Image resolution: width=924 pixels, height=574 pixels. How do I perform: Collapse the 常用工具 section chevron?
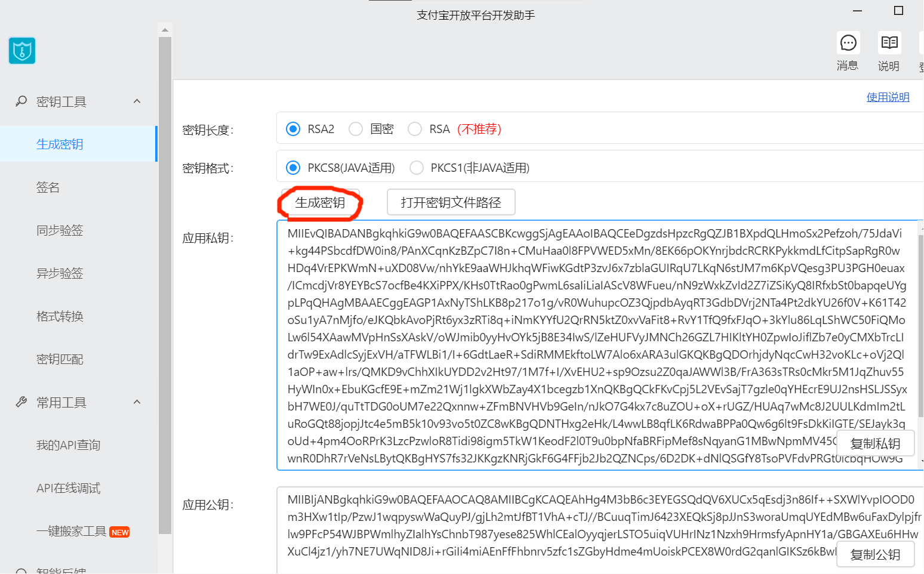click(x=137, y=402)
